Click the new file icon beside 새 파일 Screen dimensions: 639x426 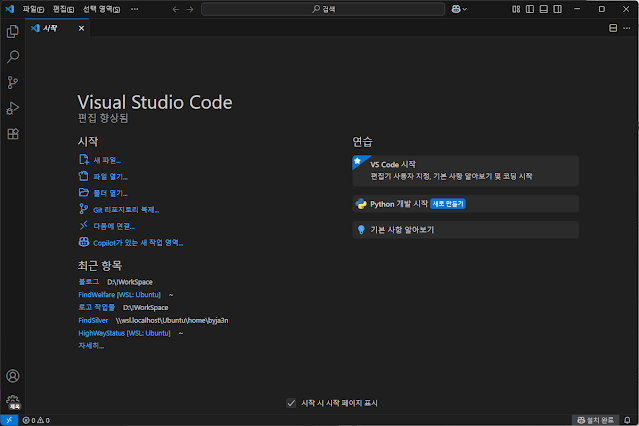pyautogui.click(x=84, y=159)
